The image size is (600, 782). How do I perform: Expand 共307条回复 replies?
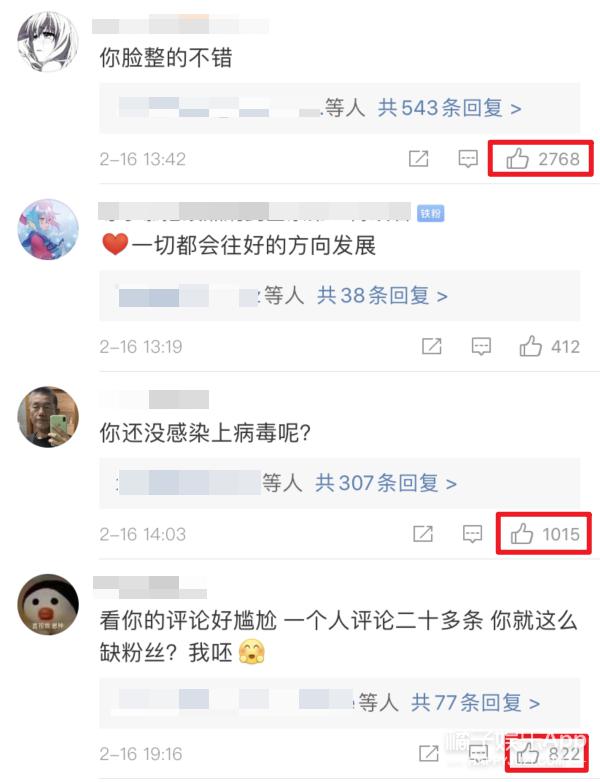pyautogui.click(x=386, y=483)
